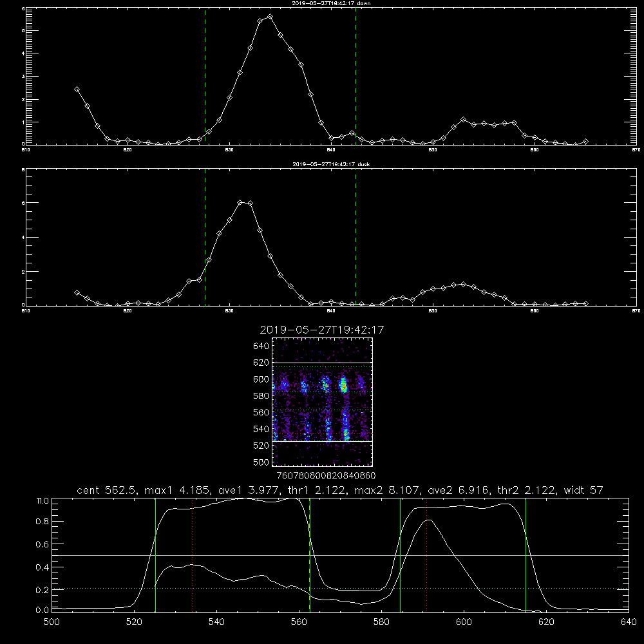The width and height of the screenshot is (644, 644).
Task: Click the solid white horizontal 0.5 line in the bottom plot
Action: pyautogui.click(x=340, y=555)
